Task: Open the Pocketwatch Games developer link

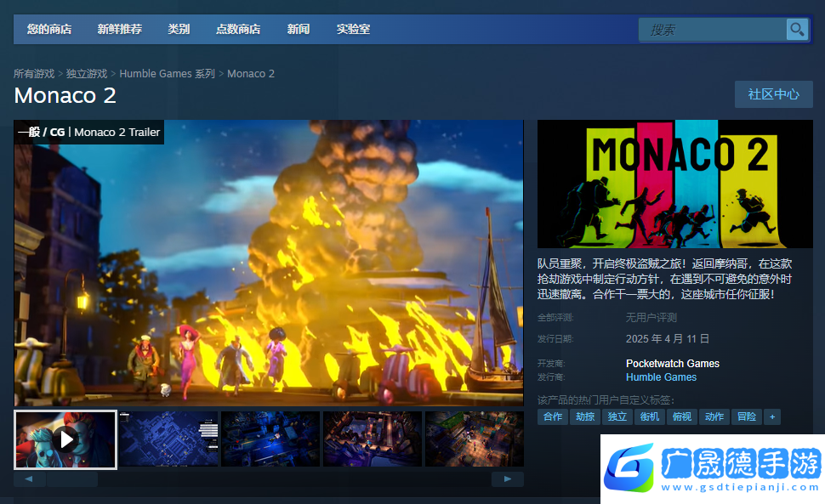Action: click(673, 364)
